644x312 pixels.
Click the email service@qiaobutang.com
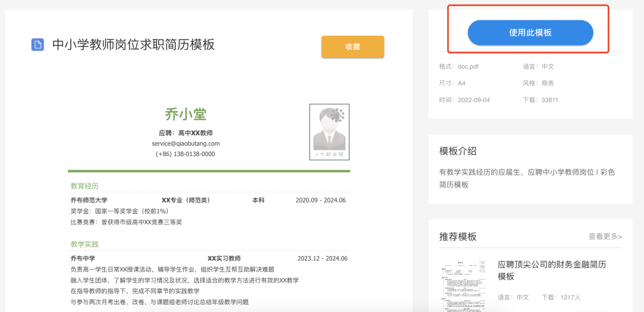(x=185, y=143)
